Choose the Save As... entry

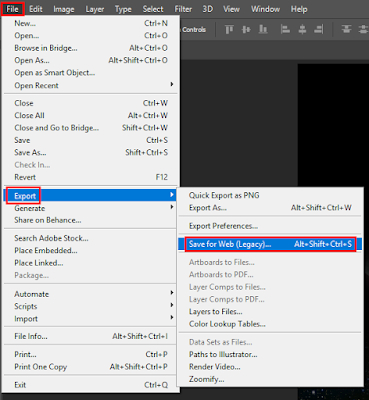point(91,152)
